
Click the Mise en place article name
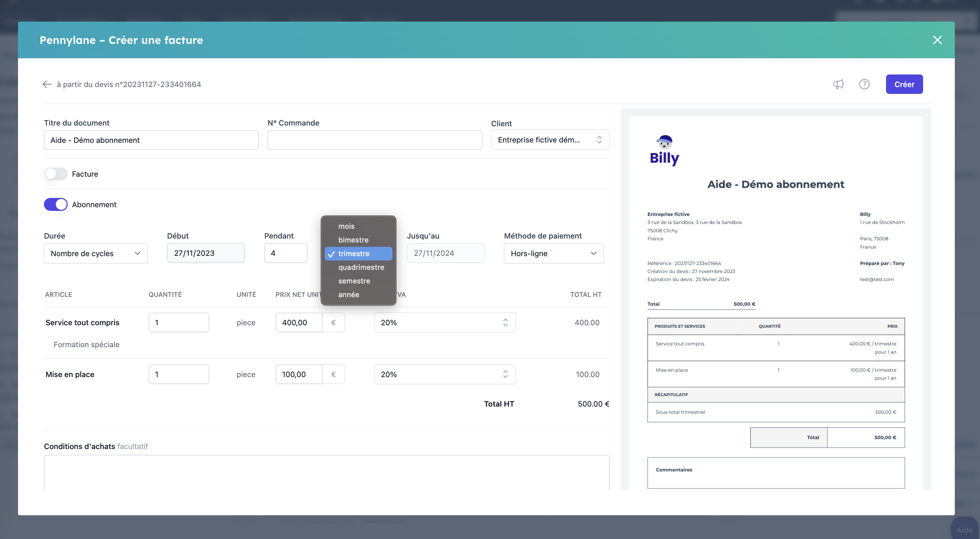pos(70,375)
